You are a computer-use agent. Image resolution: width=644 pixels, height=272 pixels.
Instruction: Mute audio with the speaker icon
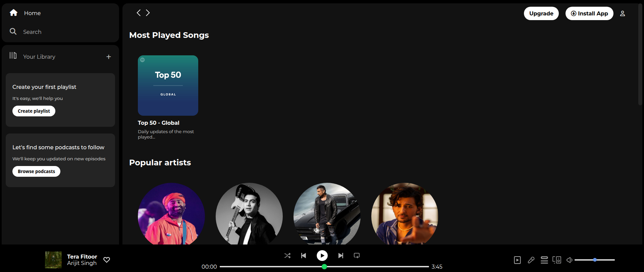[569, 260]
